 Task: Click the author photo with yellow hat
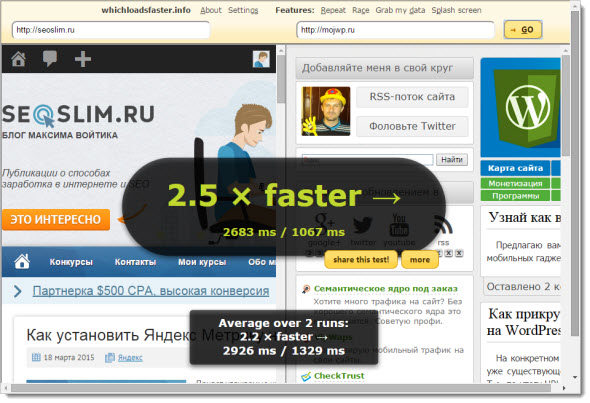(326, 111)
